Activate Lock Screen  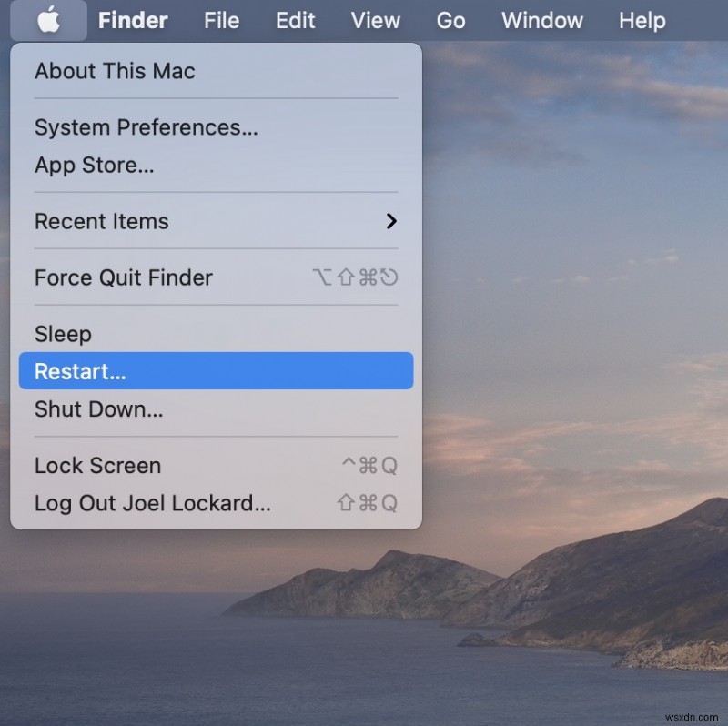97,465
